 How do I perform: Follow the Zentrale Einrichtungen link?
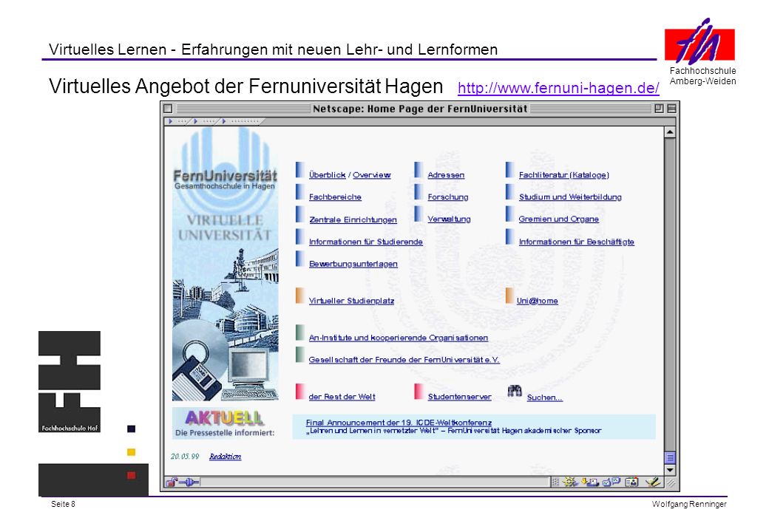pos(353,219)
